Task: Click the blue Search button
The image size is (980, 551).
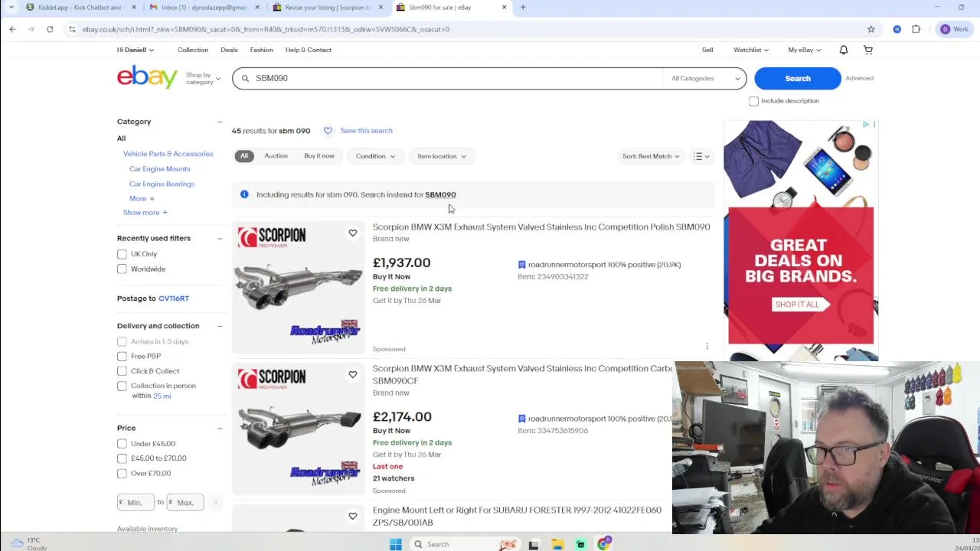Action: 797,78
